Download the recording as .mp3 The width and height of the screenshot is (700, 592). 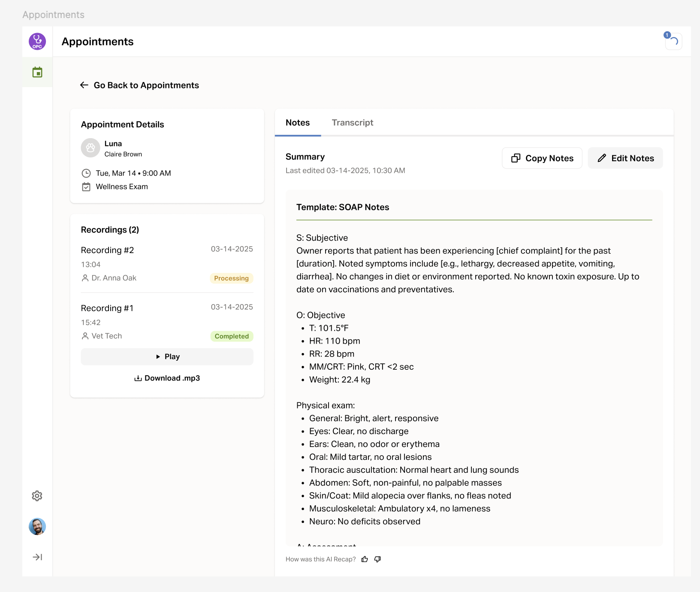[167, 378]
